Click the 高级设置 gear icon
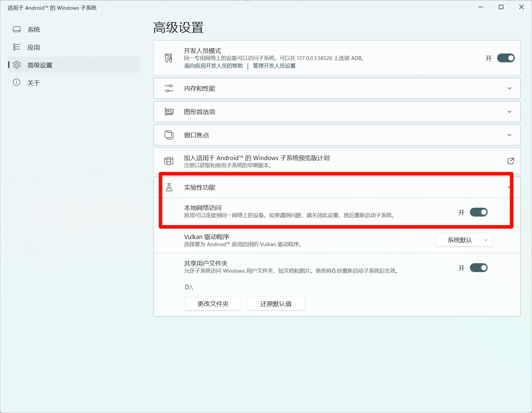 pos(17,65)
